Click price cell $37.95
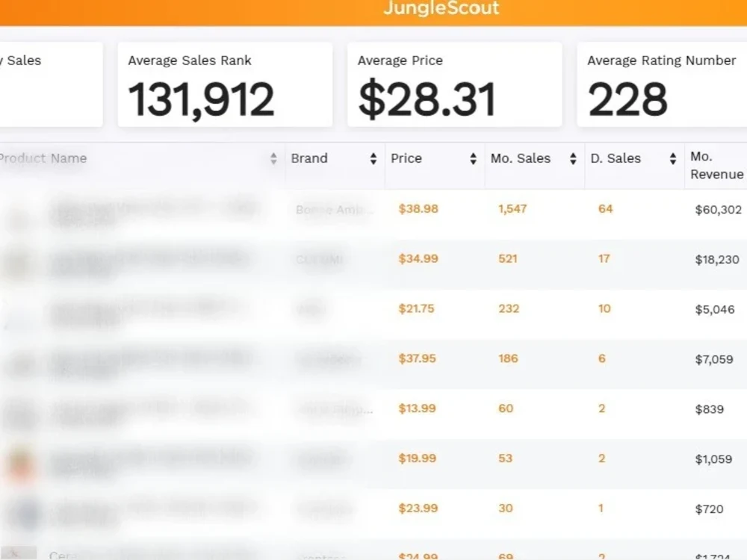The image size is (747, 560). tap(418, 358)
